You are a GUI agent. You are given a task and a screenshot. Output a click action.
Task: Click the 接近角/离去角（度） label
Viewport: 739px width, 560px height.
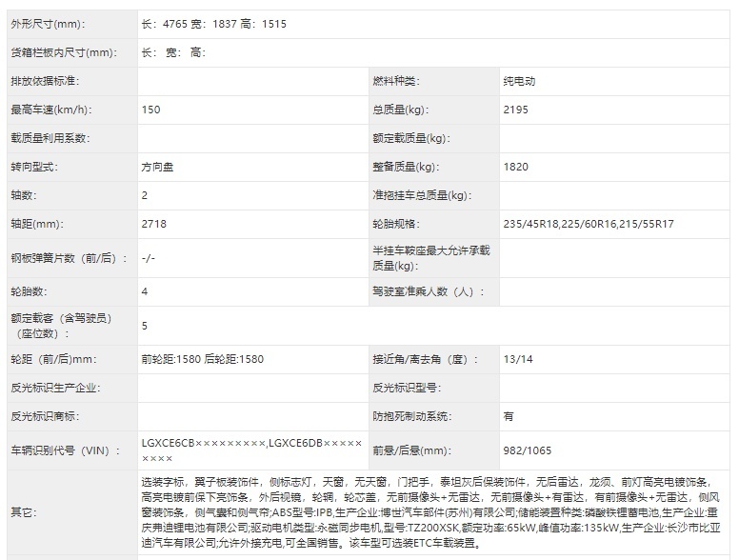pos(425,359)
